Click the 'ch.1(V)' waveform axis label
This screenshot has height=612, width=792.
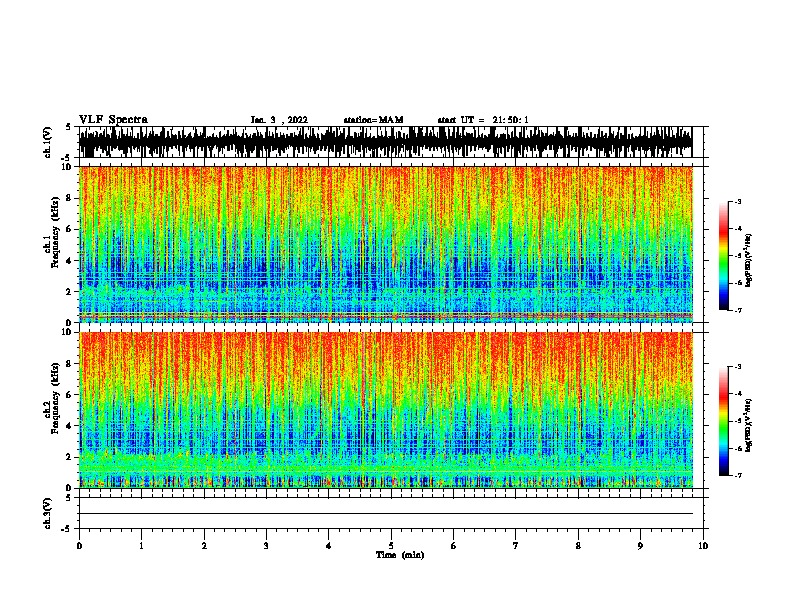48,142
